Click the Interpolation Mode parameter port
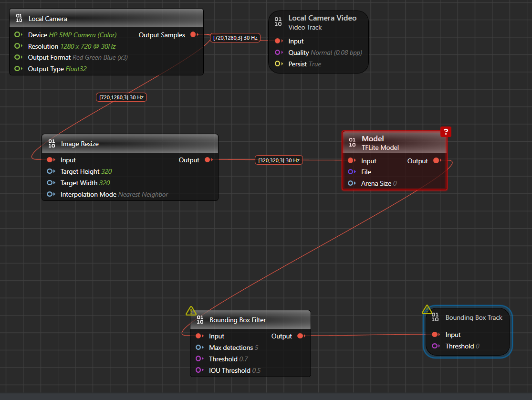The height and width of the screenshot is (400, 532). 51,194
